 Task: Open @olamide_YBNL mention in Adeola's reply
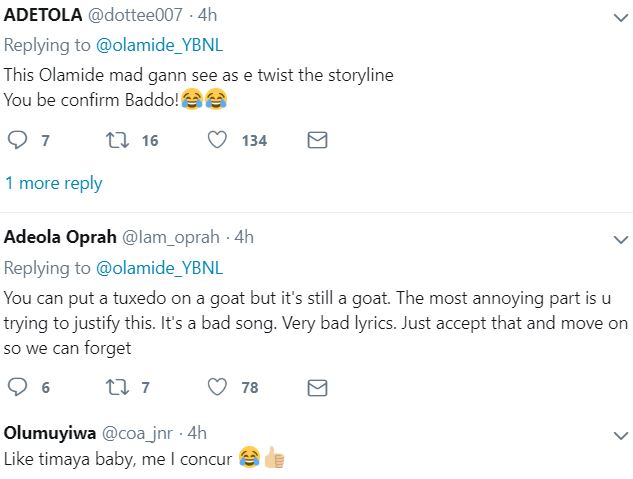click(159, 268)
